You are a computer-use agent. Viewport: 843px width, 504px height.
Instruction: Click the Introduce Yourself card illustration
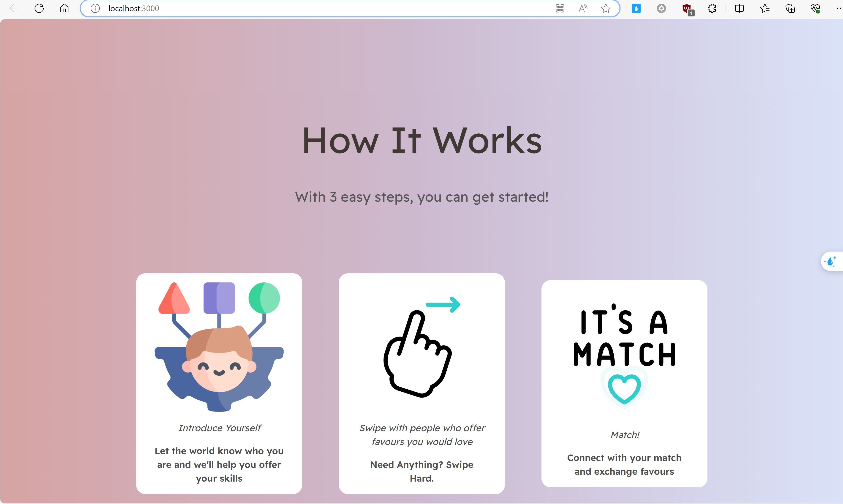[219, 347]
